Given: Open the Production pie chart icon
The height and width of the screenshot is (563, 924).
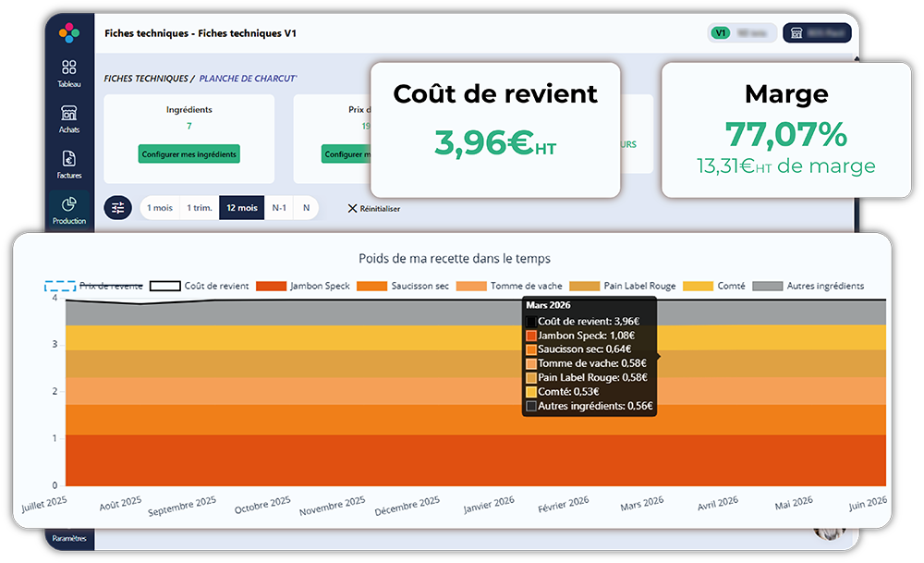Looking at the screenshot, I should point(69,204).
